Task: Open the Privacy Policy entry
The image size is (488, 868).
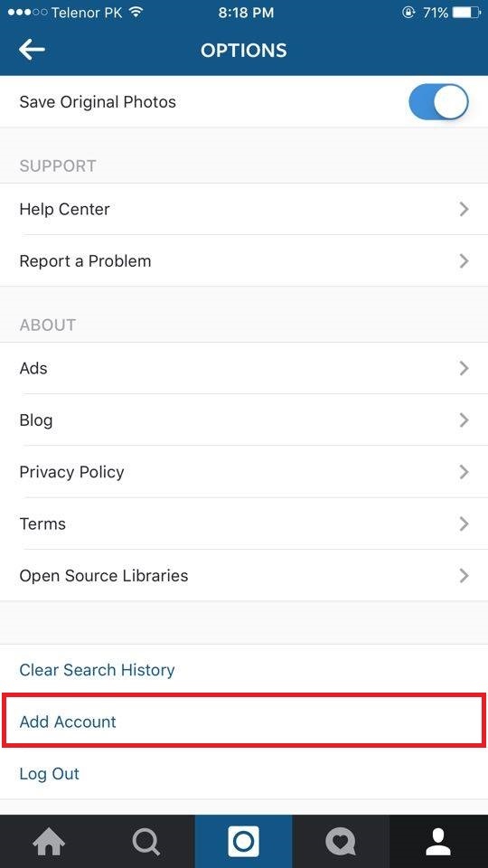Action: [x=244, y=472]
